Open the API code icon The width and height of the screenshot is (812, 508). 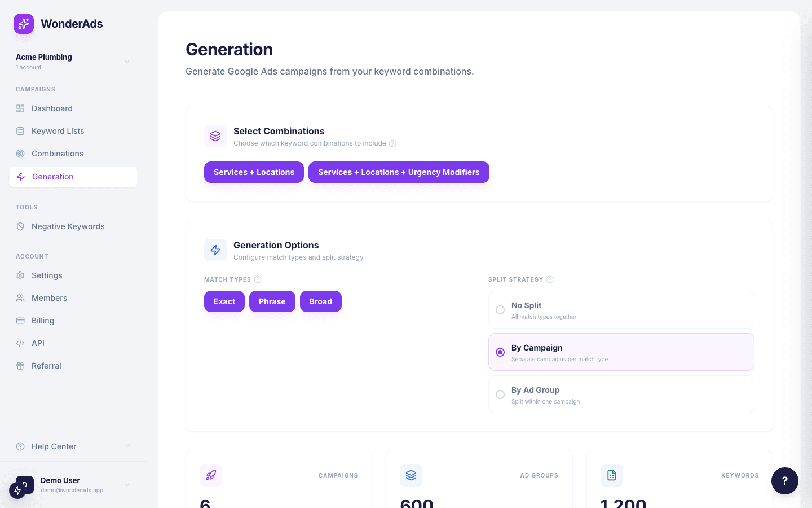(20, 343)
